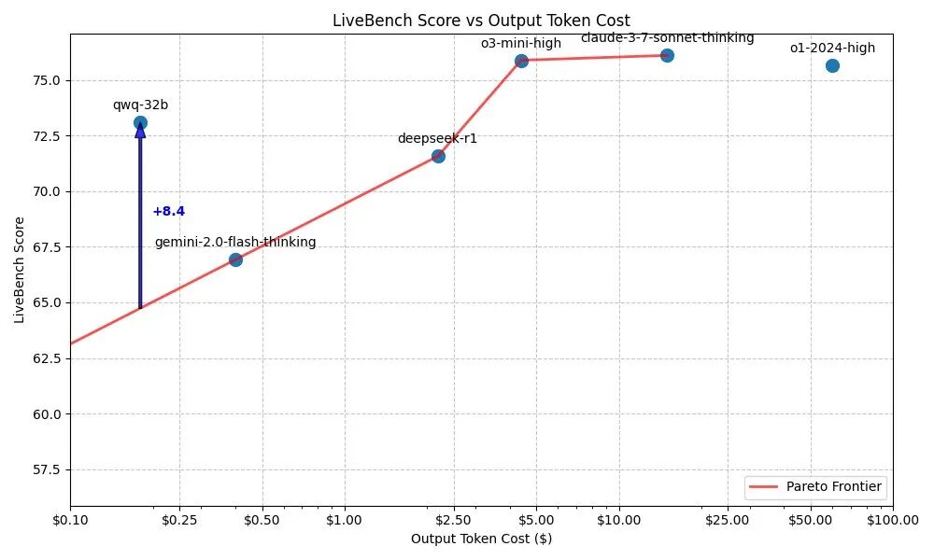934x560 pixels.
Task: Click the 'o1-2024-high' label
Action: pyautogui.click(x=833, y=48)
